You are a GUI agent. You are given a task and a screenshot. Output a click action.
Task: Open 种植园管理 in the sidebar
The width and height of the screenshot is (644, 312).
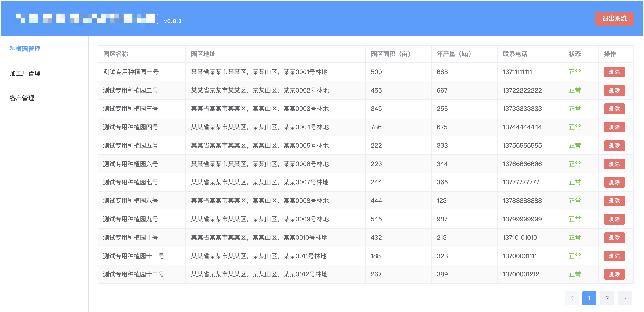point(25,49)
